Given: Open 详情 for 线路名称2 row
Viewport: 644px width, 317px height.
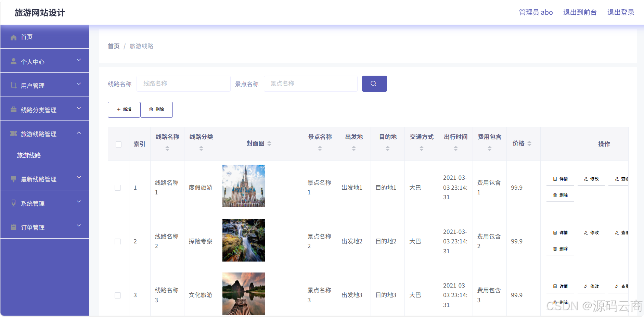Looking at the screenshot, I should pos(560,233).
